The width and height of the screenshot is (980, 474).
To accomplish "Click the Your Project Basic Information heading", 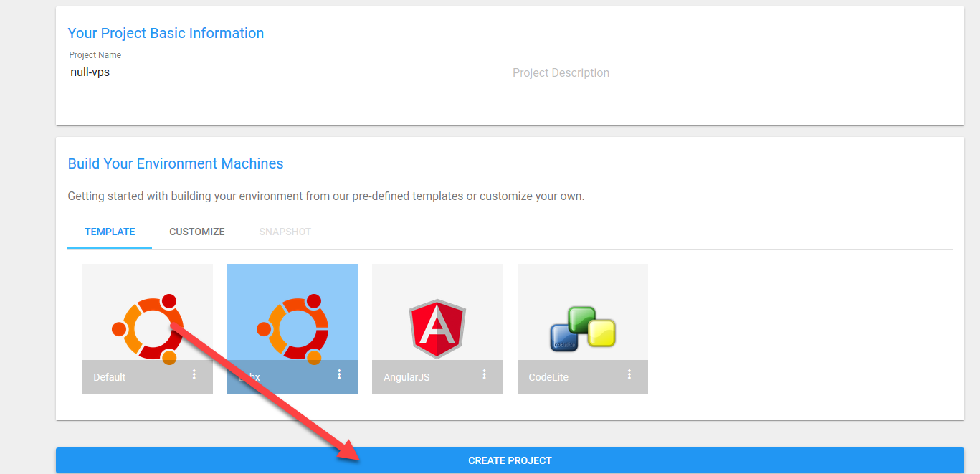I will [166, 33].
